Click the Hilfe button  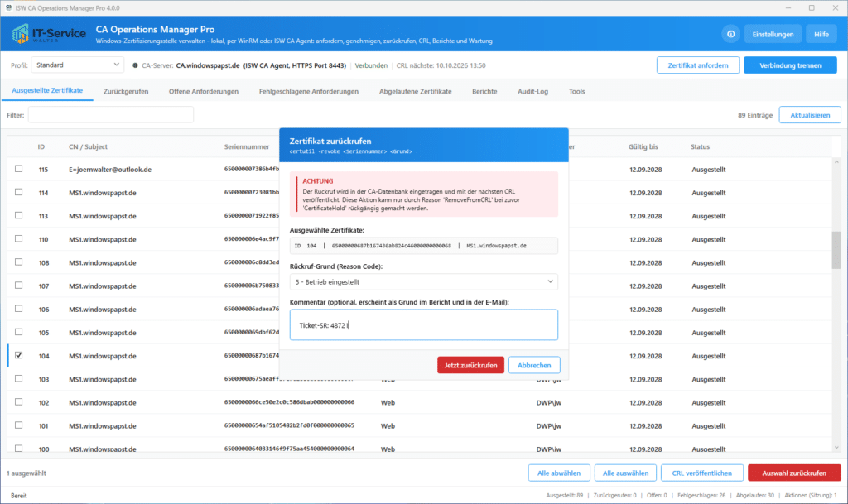821,34
